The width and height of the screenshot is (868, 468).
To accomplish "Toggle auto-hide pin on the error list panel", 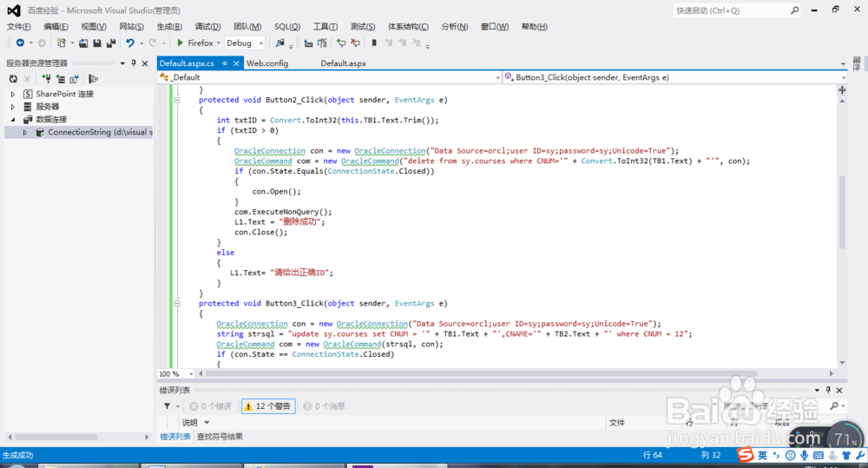I will (828, 390).
